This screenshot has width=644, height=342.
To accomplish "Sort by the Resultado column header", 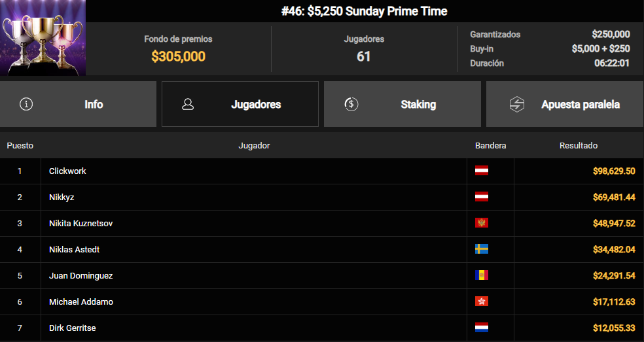I will pos(579,145).
